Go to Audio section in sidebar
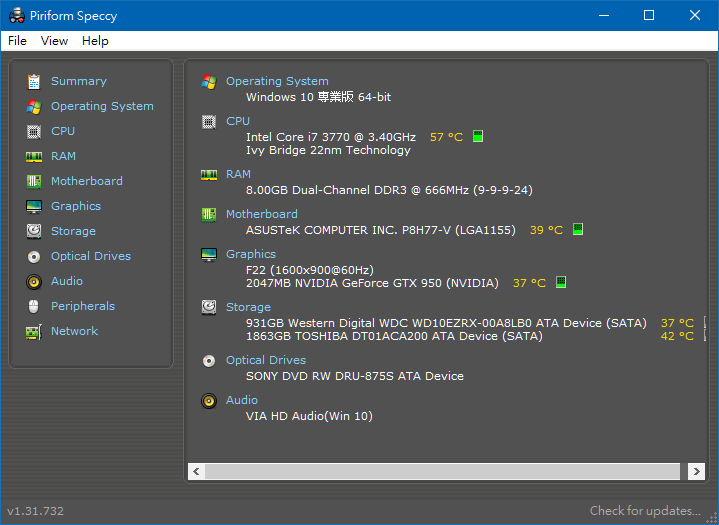 pyautogui.click(x=67, y=281)
